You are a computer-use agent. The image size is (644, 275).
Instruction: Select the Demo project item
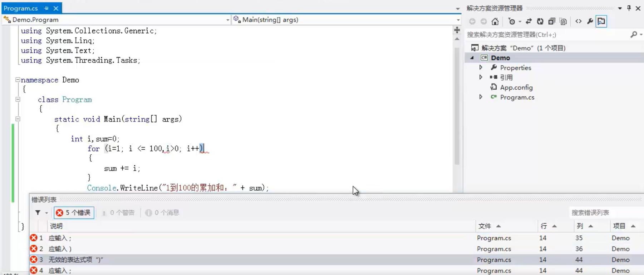pos(500,58)
